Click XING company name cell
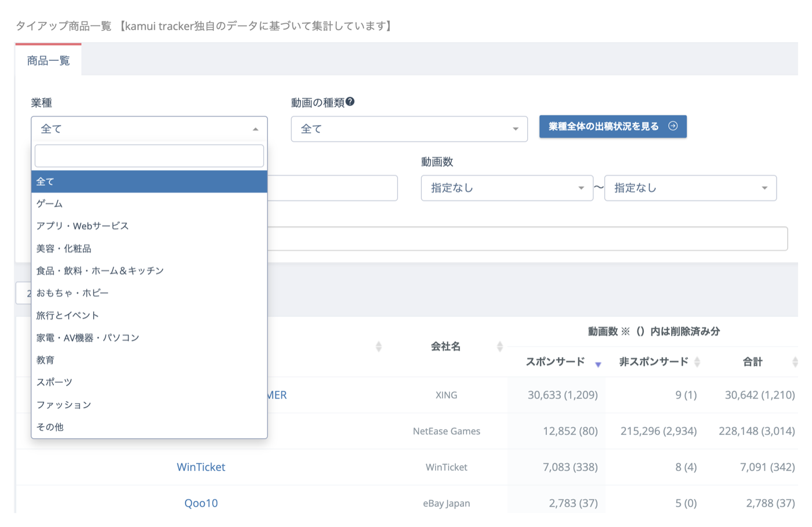 (x=446, y=395)
